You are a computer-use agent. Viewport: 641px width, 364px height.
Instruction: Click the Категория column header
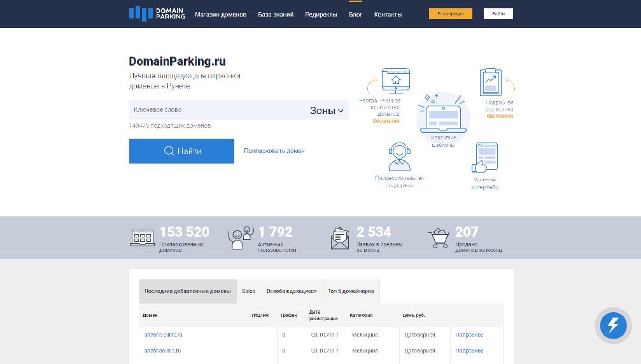coord(361,316)
